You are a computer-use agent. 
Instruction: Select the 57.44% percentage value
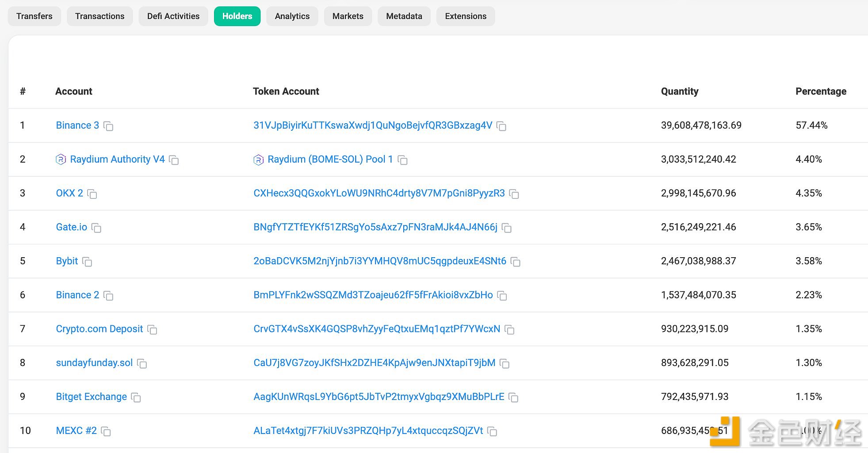[x=811, y=126]
